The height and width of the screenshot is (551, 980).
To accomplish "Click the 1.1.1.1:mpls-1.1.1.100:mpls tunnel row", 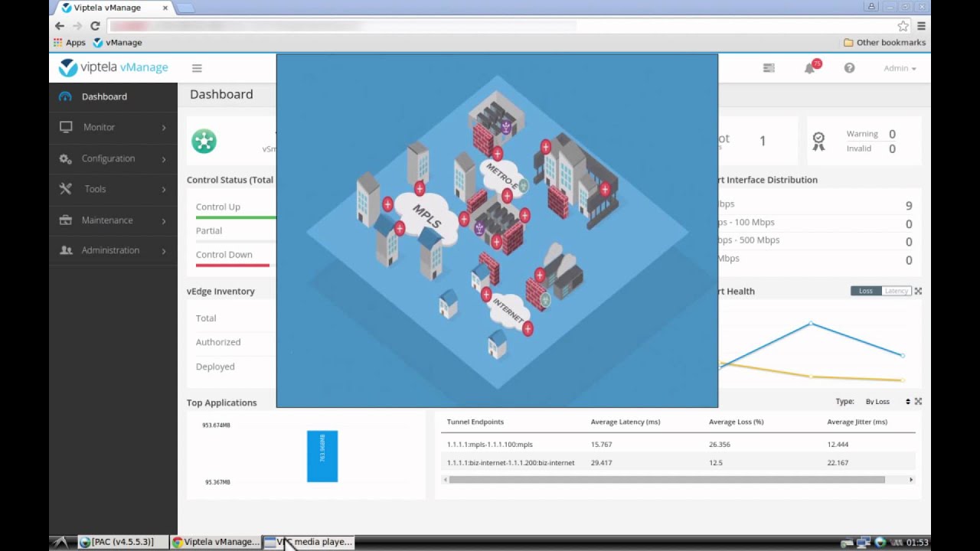I will click(678, 444).
